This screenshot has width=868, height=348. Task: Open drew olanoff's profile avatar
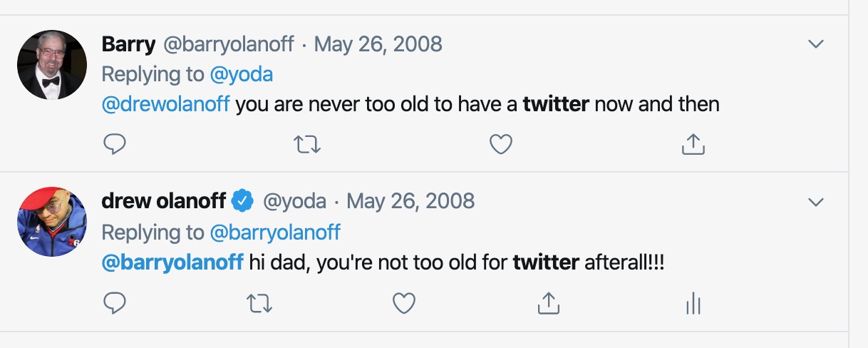point(51,222)
